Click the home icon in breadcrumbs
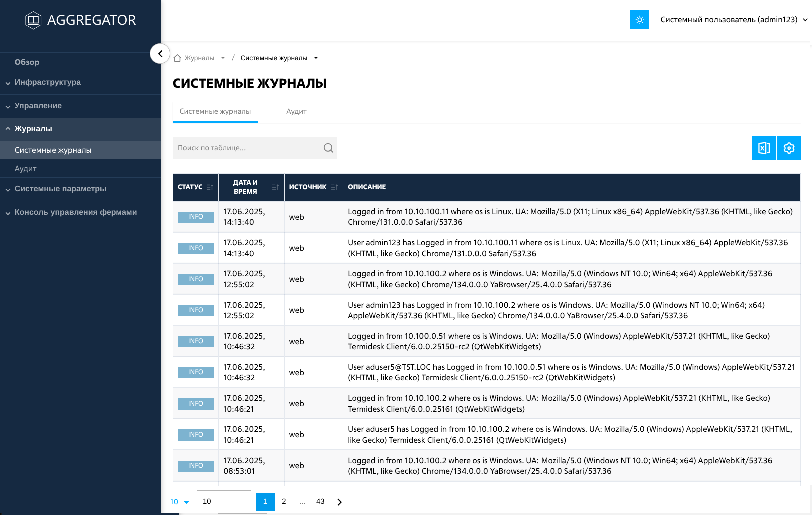 tap(177, 58)
